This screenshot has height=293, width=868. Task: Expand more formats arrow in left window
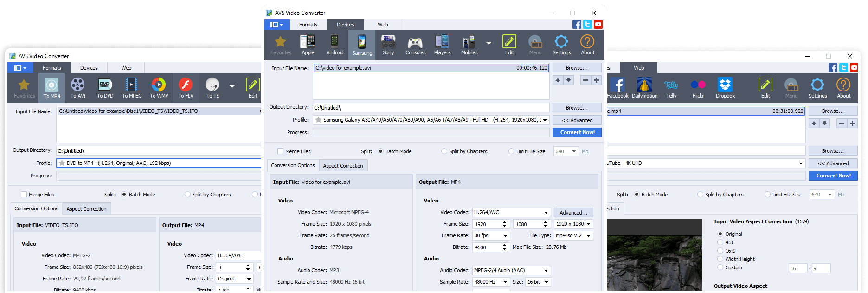pos(232,86)
